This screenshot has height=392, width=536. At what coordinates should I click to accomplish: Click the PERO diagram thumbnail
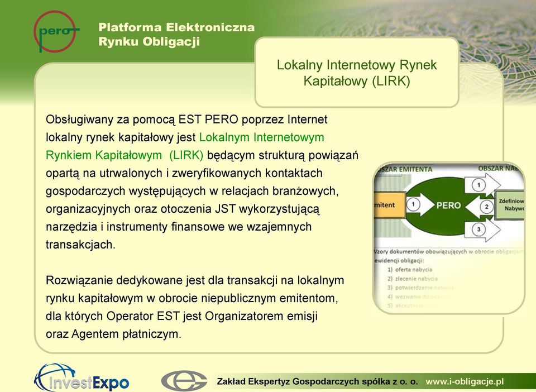coord(449,238)
